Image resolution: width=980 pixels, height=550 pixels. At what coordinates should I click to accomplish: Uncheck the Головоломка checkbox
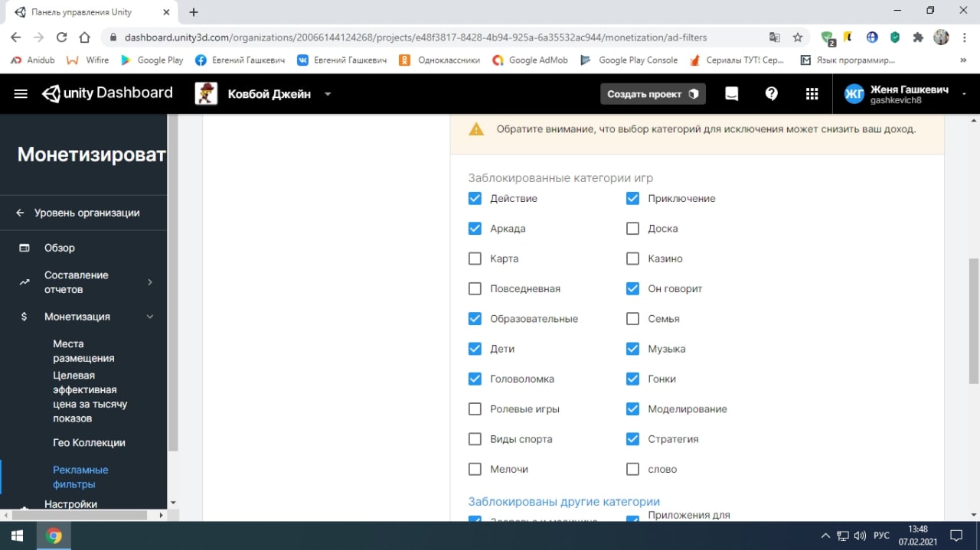(x=475, y=379)
